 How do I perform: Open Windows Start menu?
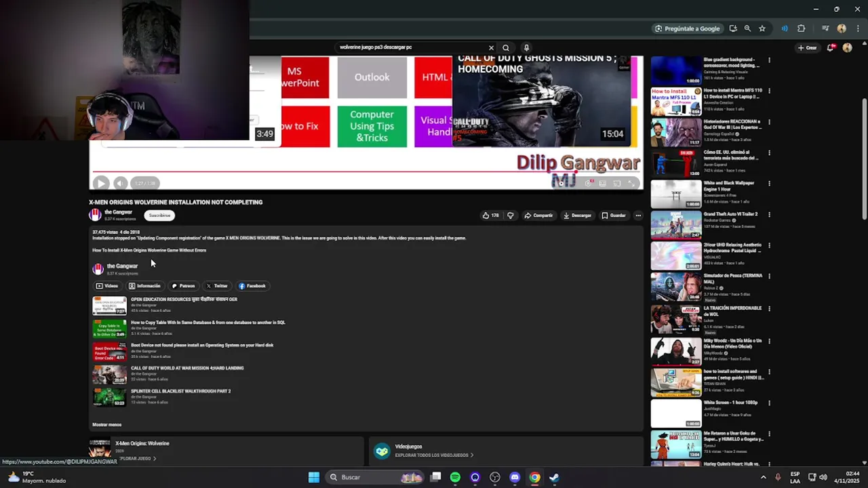[x=314, y=477]
